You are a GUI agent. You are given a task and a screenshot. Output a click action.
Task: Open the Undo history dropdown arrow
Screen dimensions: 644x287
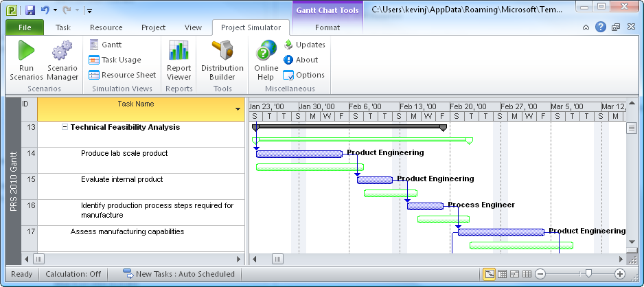coord(56,10)
